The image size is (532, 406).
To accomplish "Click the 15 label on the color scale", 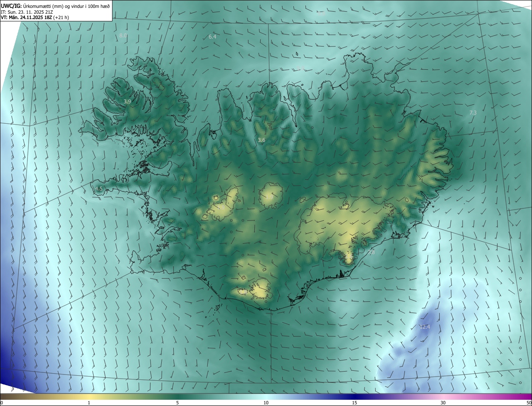I will 355,403.
